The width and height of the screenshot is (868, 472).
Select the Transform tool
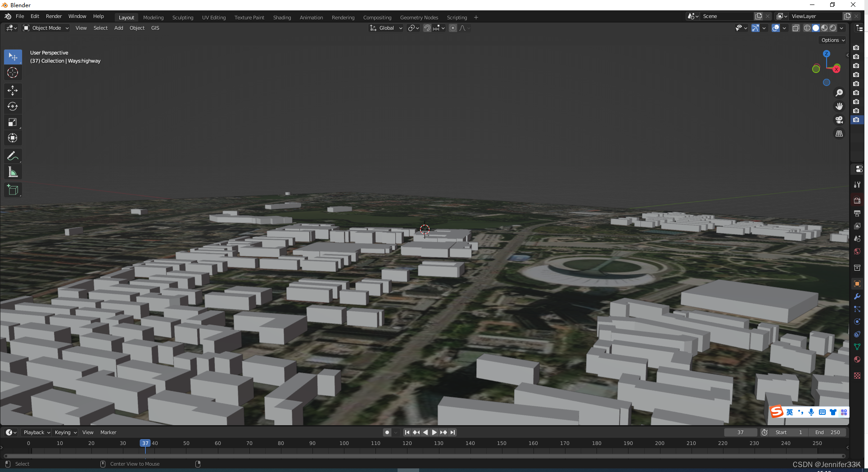13,138
